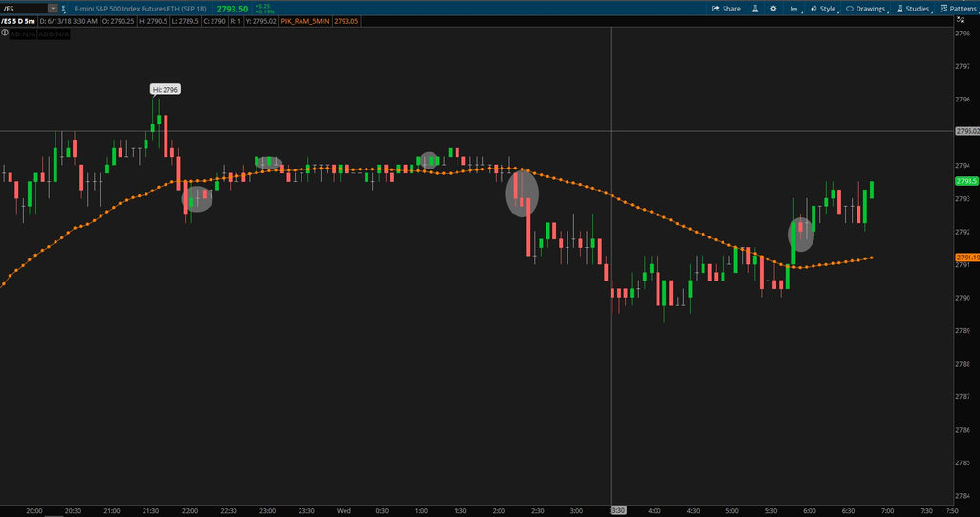Click the E-mini S&P 500 Index Futures description
This screenshot has width=980, height=517.
(x=140, y=9)
